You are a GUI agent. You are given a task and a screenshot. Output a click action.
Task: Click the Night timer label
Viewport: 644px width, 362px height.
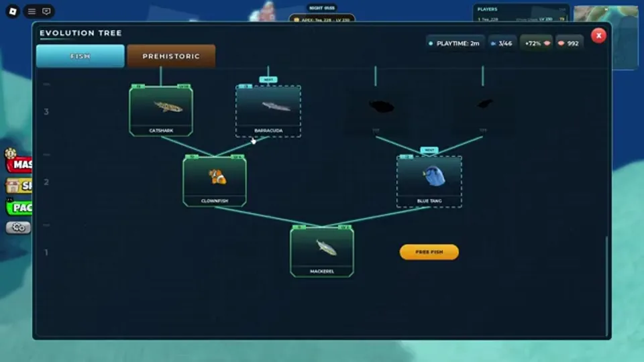pyautogui.click(x=322, y=8)
